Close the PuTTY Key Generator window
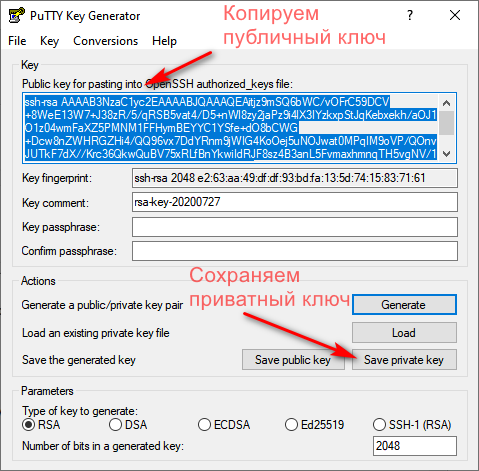 [455, 15]
